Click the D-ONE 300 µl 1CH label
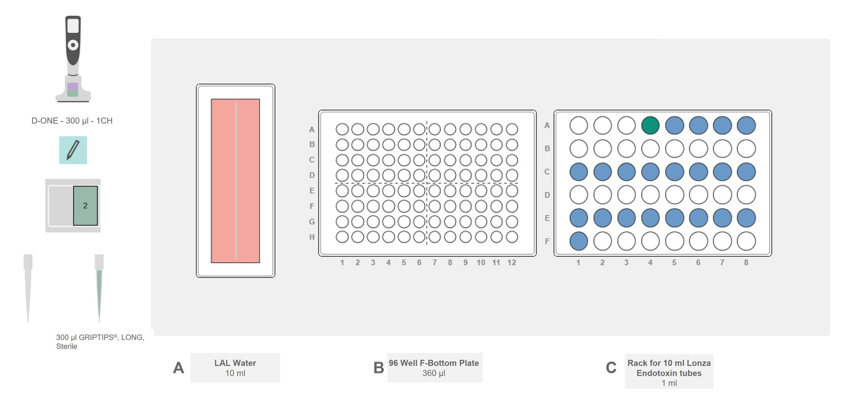 (x=72, y=121)
